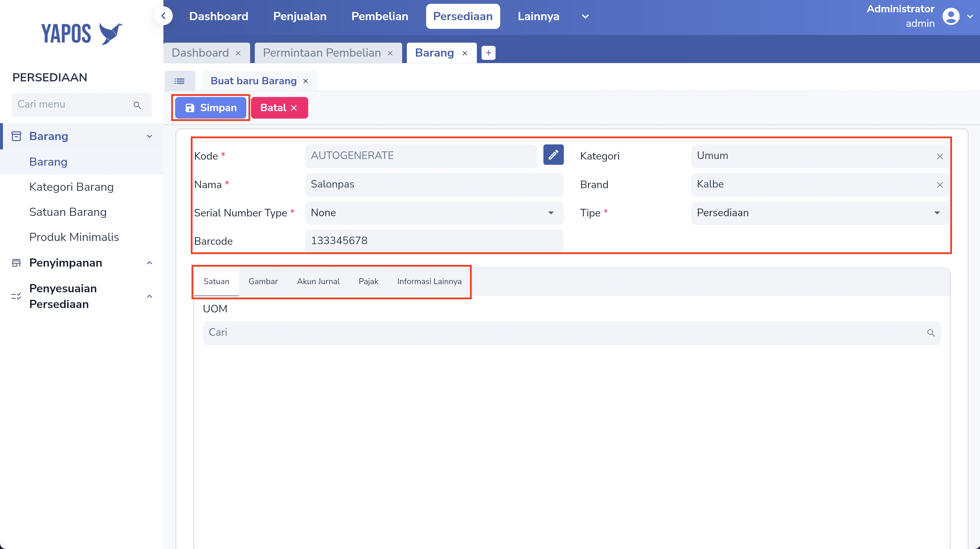
Task: Click the UOM search magnifier icon
Action: click(931, 333)
